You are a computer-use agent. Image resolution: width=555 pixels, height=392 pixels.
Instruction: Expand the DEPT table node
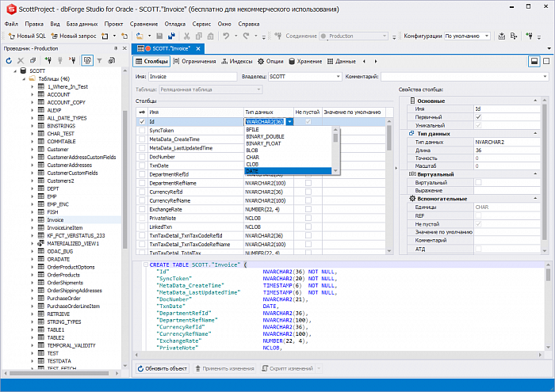(x=33, y=188)
